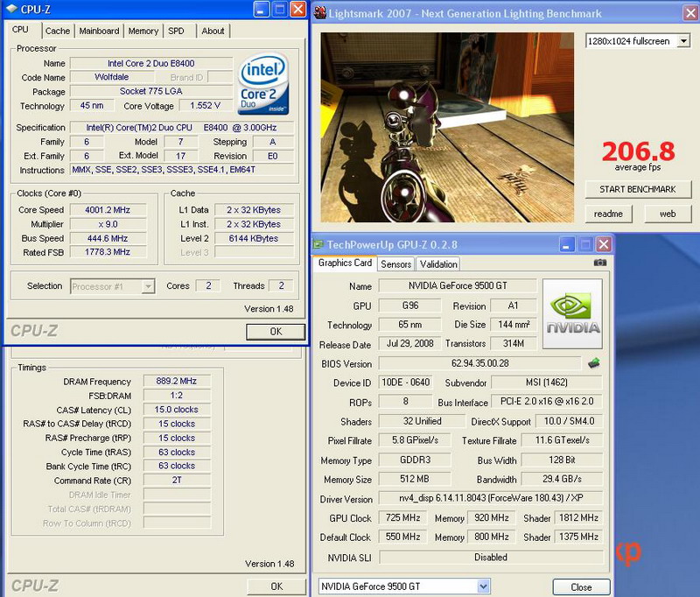Click the Bandwidth value 29.4 GB/s

click(x=562, y=479)
